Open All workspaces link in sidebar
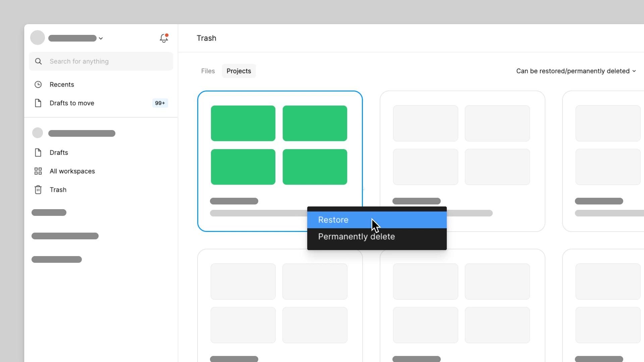This screenshot has width=644, height=362. pos(72,171)
